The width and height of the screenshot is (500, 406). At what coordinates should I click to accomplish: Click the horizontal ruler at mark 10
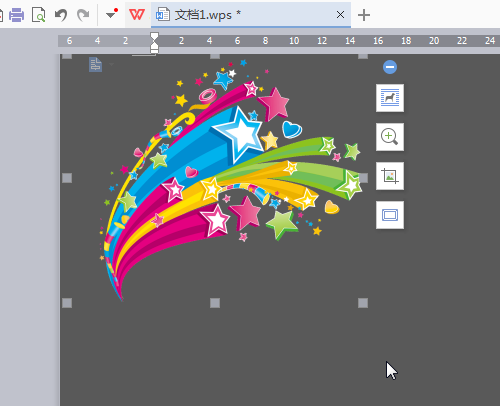[294, 41]
